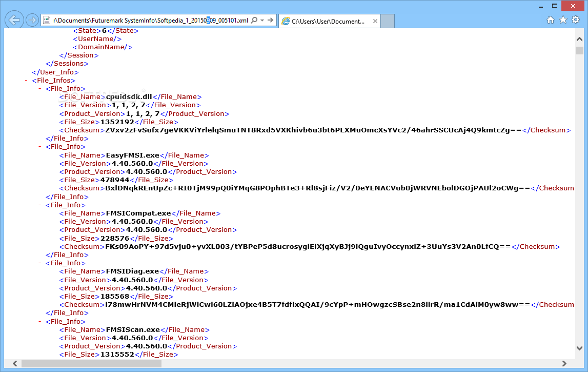Click the vertical scrollbar down arrow
The height and width of the screenshot is (372, 588).
pos(579,348)
